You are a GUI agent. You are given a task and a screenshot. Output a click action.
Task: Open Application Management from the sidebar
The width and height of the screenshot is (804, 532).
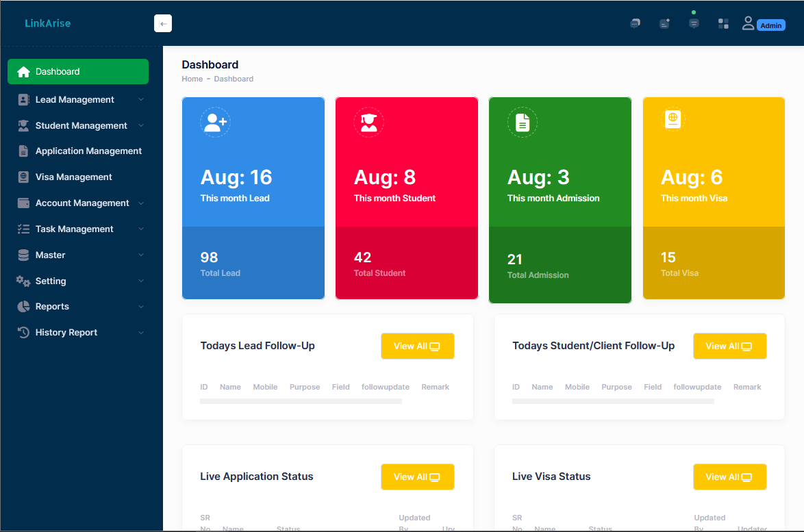tap(88, 151)
